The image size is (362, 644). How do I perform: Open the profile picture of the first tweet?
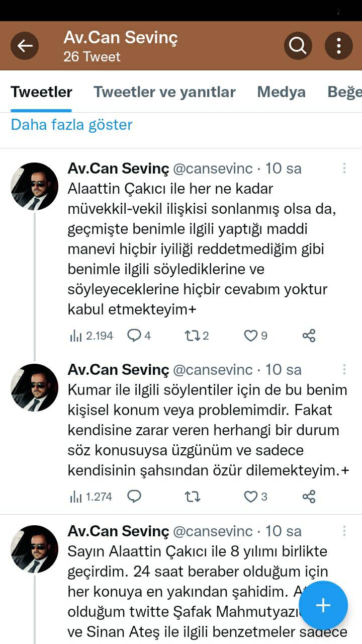[x=34, y=186]
